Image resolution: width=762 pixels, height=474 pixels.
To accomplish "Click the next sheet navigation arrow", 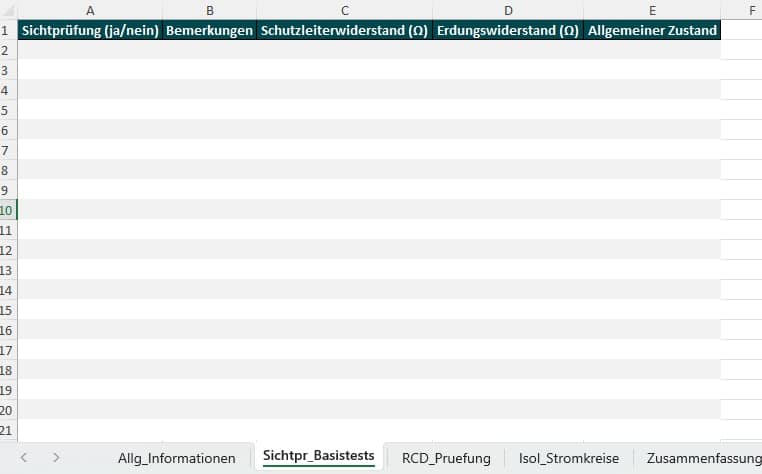I will [56, 457].
